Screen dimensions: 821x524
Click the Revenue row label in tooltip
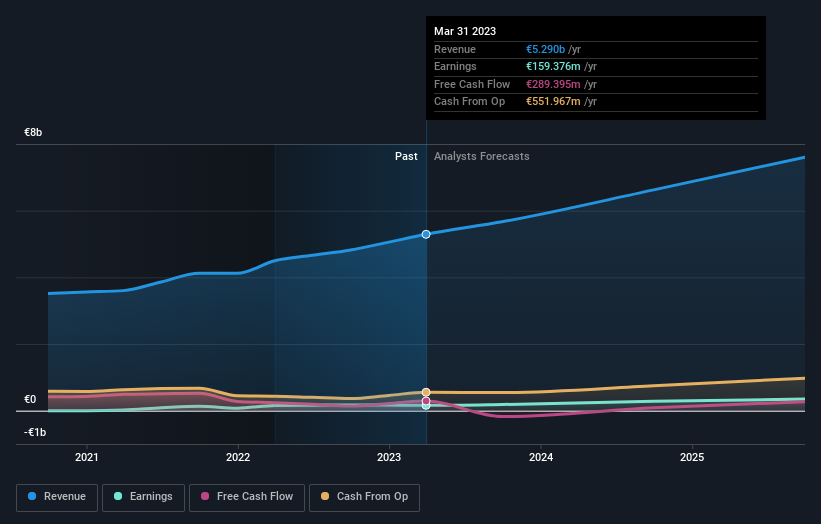tap(455, 49)
